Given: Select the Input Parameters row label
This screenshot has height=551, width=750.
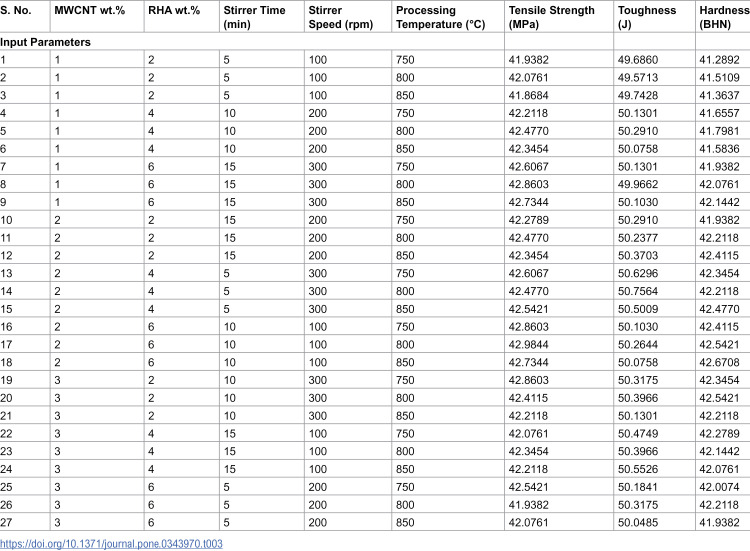Looking at the screenshot, I should click(45, 42).
